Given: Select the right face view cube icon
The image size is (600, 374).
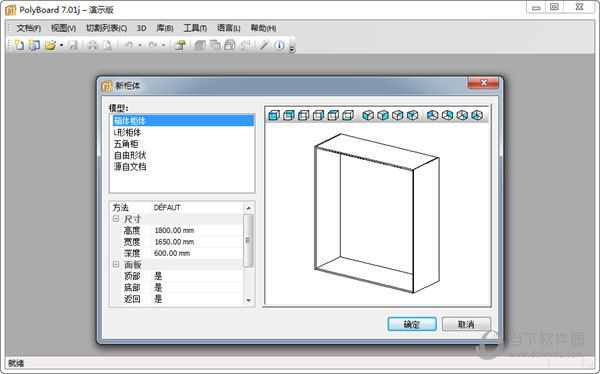Looking at the screenshot, I should click(318, 115).
